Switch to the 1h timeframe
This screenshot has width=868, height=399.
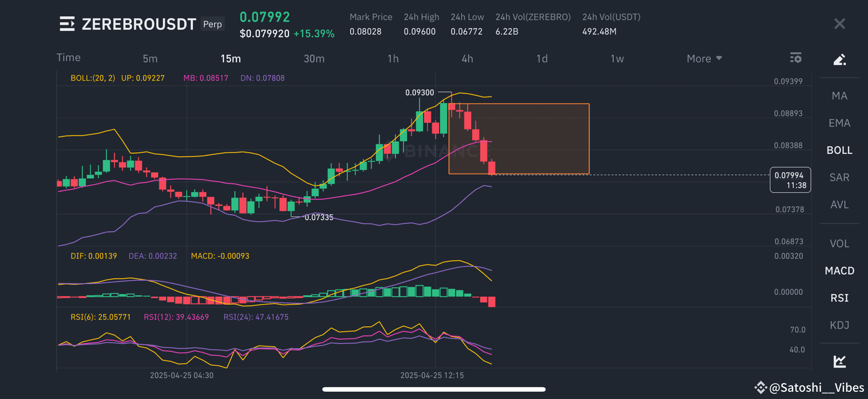click(393, 59)
